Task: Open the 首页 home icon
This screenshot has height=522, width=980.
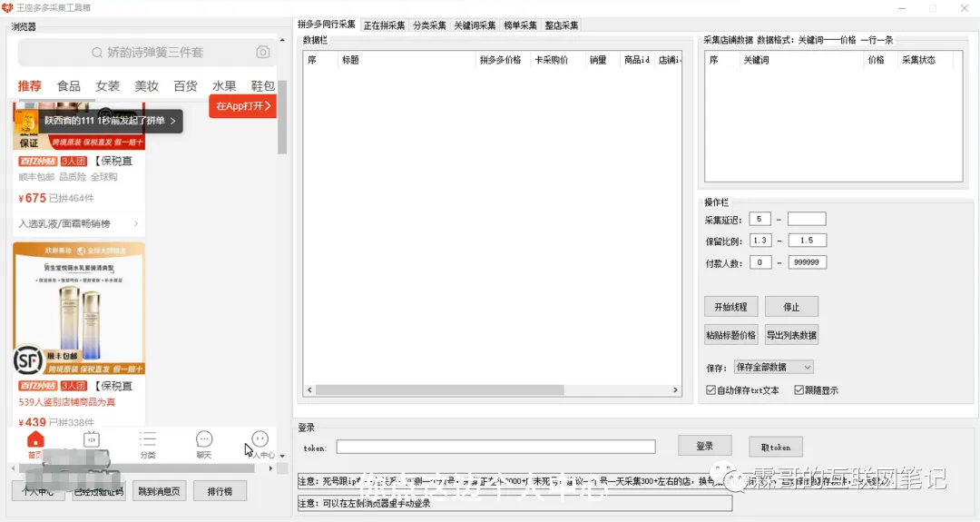Action: tap(35, 440)
